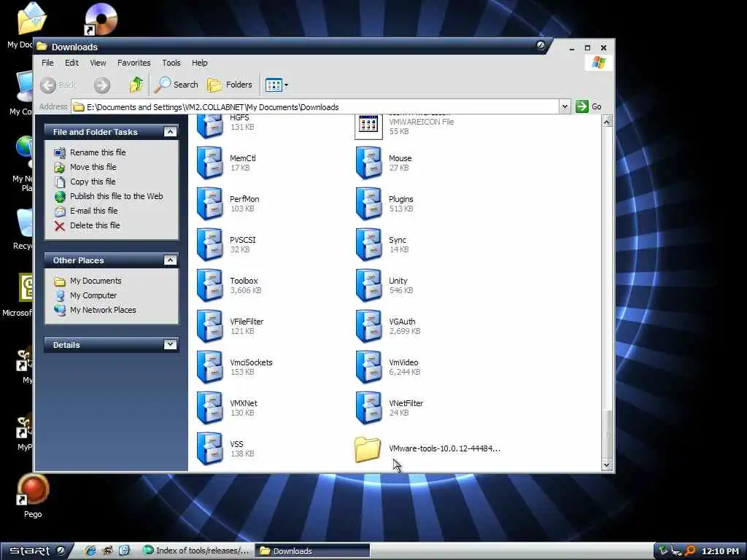Select the VFileFilter file icon

click(x=209, y=326)
